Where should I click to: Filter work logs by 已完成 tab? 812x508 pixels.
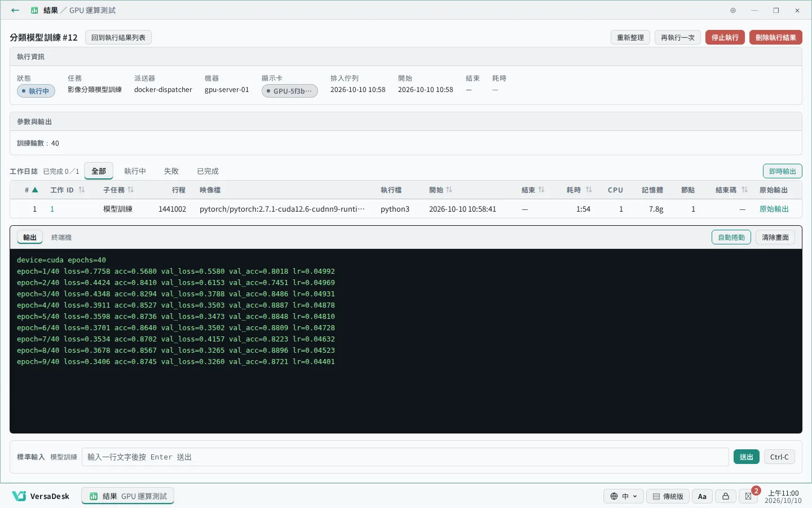tap(208, 171)
